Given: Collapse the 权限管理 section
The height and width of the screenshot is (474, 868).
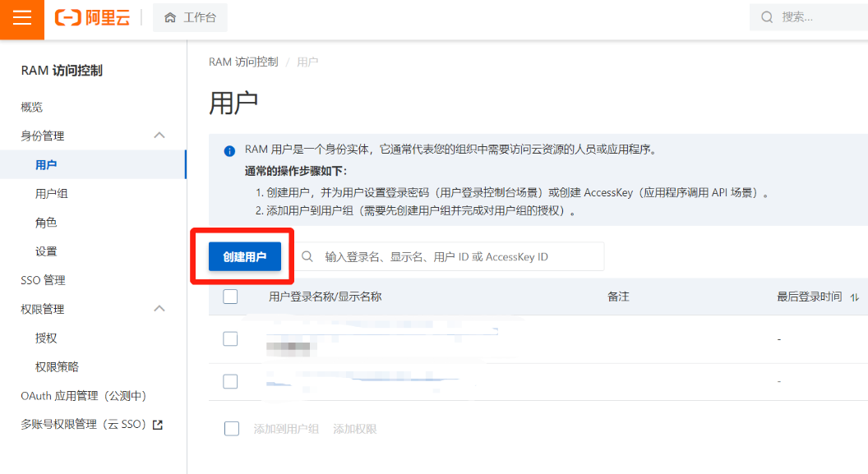Looking at the screenshot, I should coord(159,309).
